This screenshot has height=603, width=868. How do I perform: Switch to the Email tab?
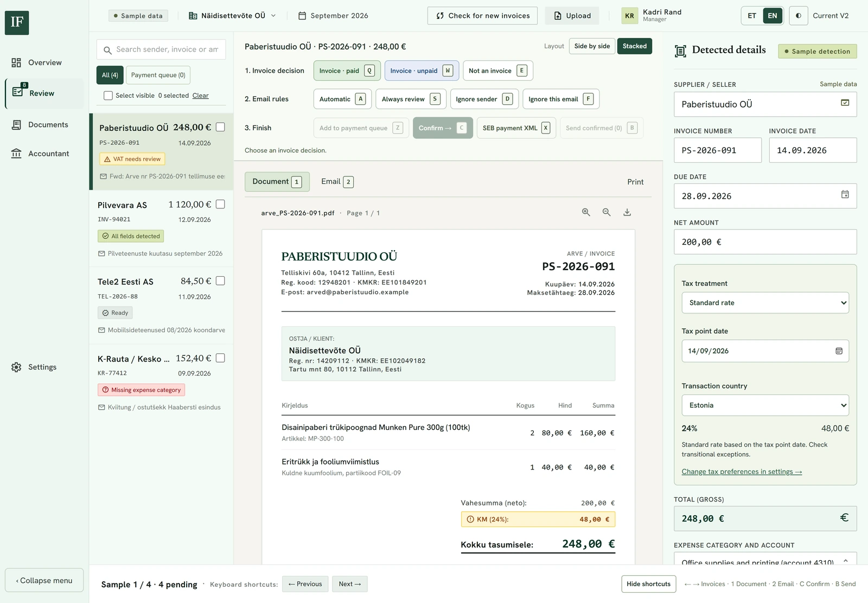337,182
